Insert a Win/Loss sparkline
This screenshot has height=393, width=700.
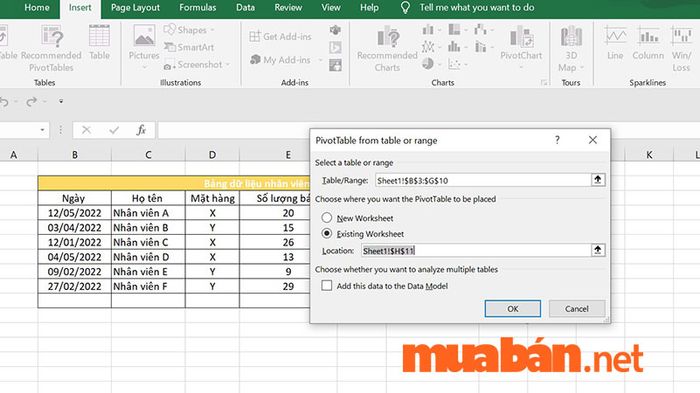point(681,49)
